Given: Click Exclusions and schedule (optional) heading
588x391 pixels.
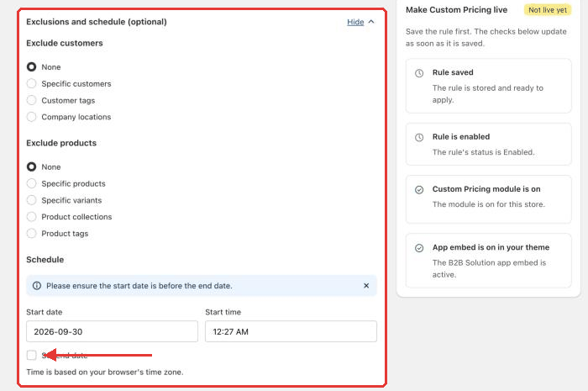Looking at the screenshot, I should 97,22.
